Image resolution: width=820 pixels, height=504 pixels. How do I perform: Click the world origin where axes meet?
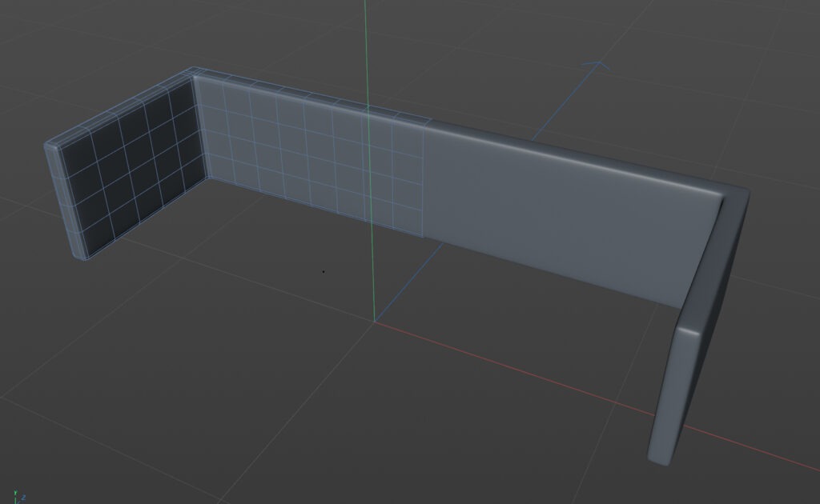pos(375,322)
